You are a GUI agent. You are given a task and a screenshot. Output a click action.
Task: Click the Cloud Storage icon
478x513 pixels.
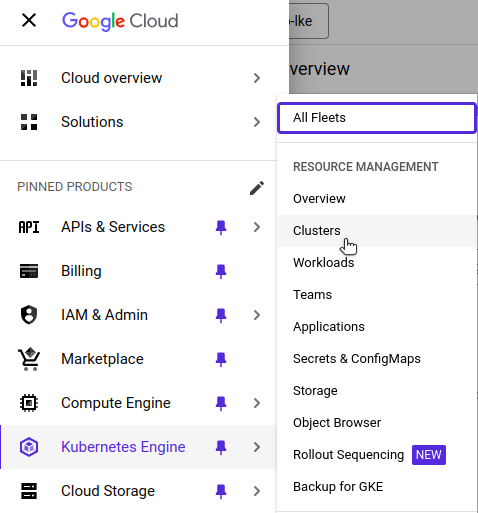pyautogui.click(x=29, y=491)
